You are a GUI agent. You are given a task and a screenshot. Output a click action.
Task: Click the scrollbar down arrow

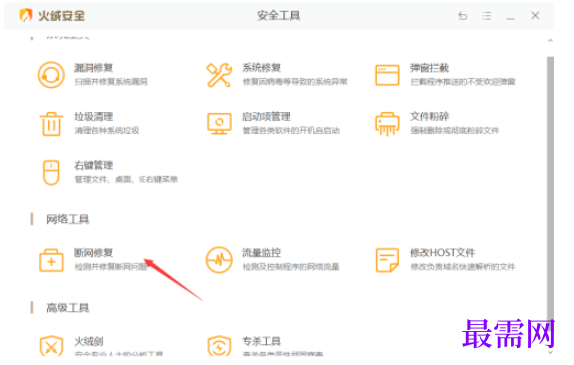coord(550,352)
